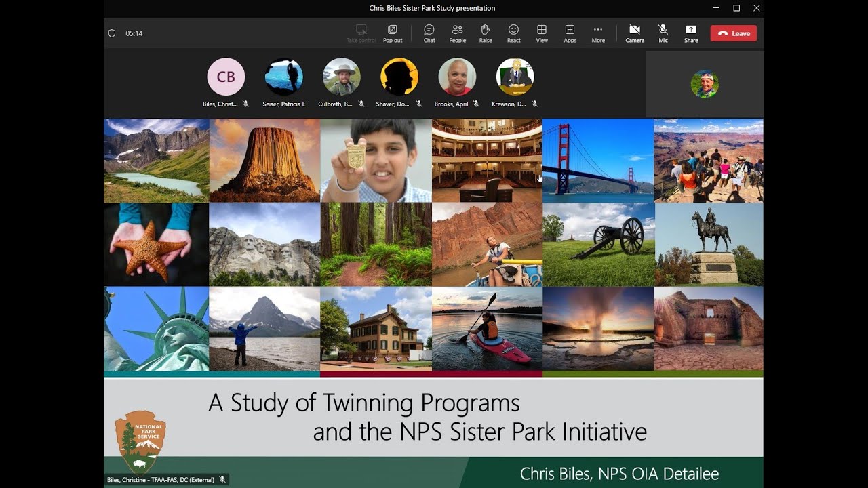Request Take control of presentation
The width and height of the screenshot is (868, 488).
tap(361, 33)
